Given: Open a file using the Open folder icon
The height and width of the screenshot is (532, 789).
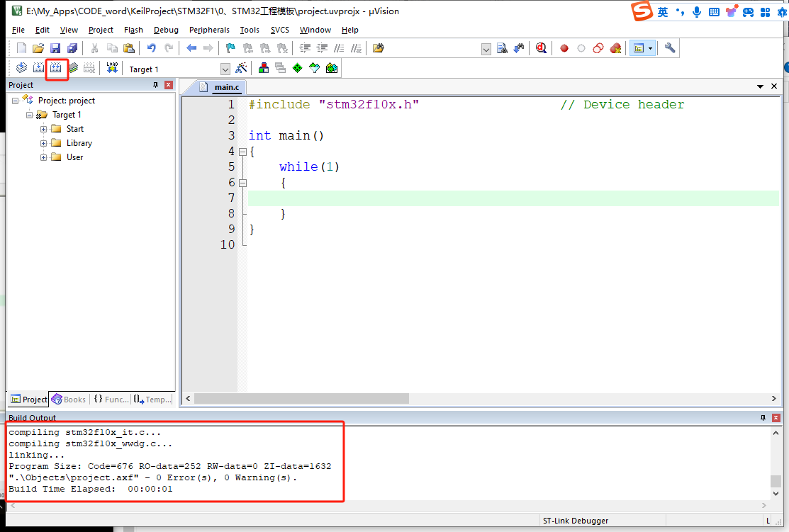Looking at the screenshot, I should point(38,48).
